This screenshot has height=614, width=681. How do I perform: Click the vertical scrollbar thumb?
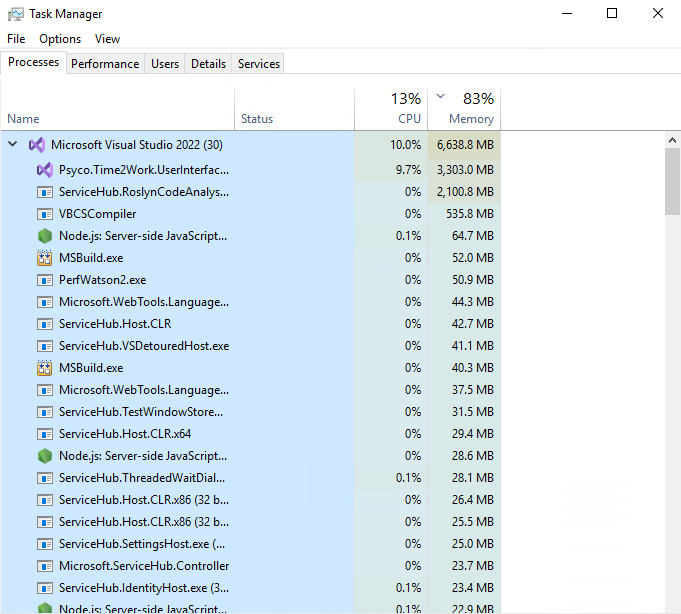pos(672,181)
